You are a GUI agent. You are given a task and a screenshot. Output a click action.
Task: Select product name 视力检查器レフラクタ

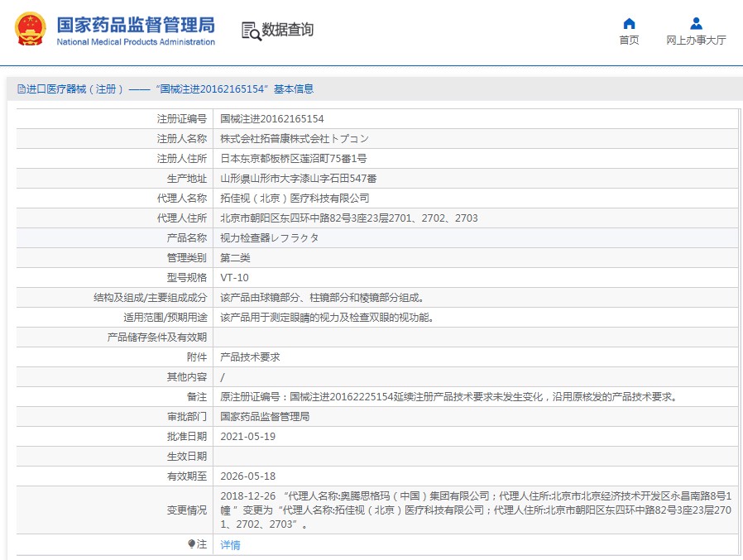270,238
